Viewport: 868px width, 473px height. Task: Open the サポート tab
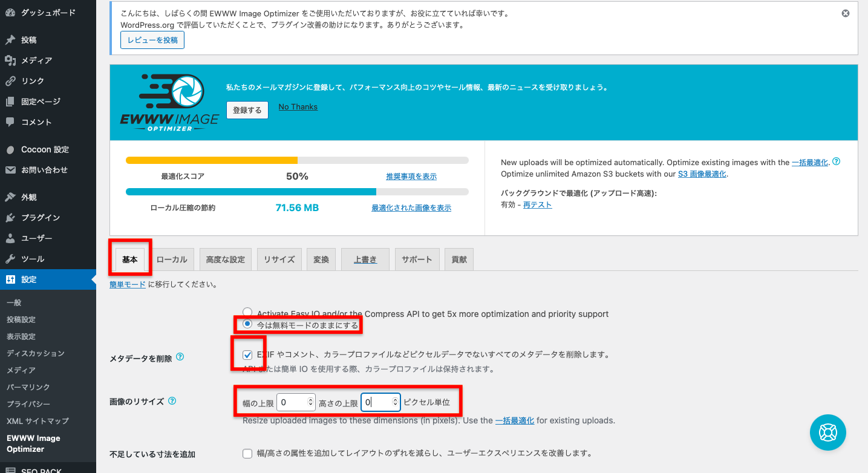417,259
